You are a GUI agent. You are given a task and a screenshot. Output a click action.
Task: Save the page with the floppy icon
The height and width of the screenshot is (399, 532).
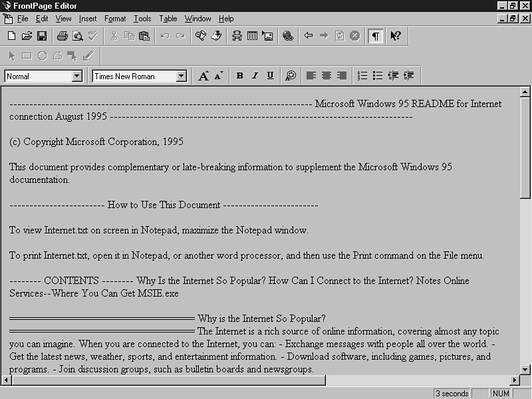click(42, 36)
